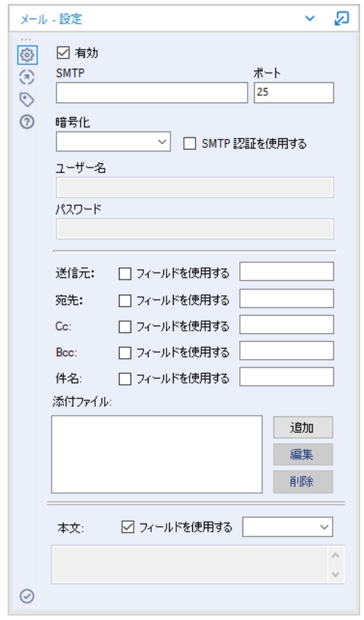Click the ポート field showing 25
The image size is (364, 620).
click(x=294, y=93)
